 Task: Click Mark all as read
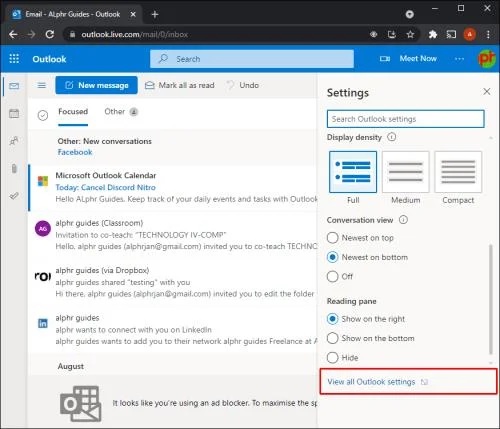coord(179,85)
